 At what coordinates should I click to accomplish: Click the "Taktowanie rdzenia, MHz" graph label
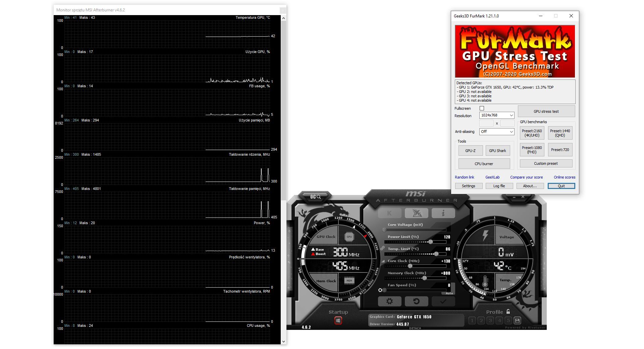click(x=249, y=154)
